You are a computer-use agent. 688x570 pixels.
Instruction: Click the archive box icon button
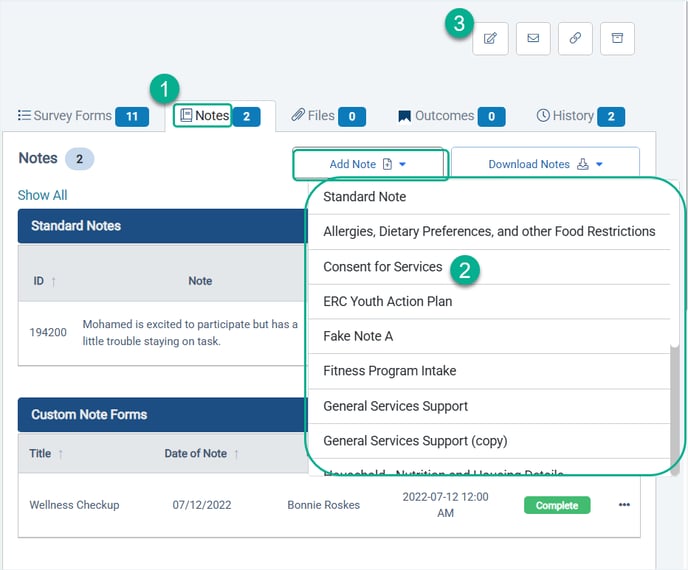click(x=617, y=38)
